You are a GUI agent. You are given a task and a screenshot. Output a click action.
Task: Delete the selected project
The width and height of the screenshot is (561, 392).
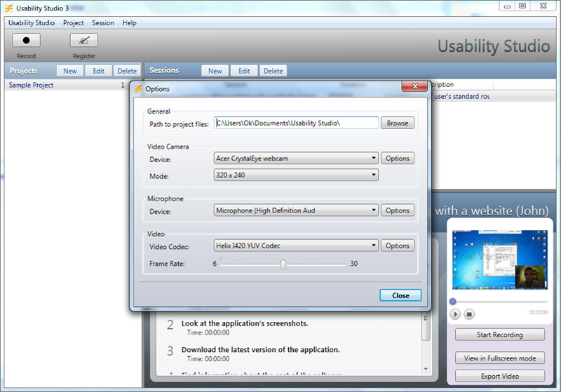click(x=127, y=71)
